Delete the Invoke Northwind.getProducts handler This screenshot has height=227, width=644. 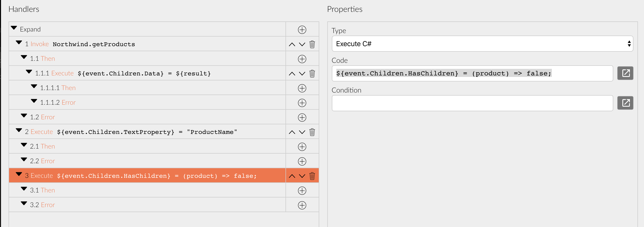[x=312, y=44]
